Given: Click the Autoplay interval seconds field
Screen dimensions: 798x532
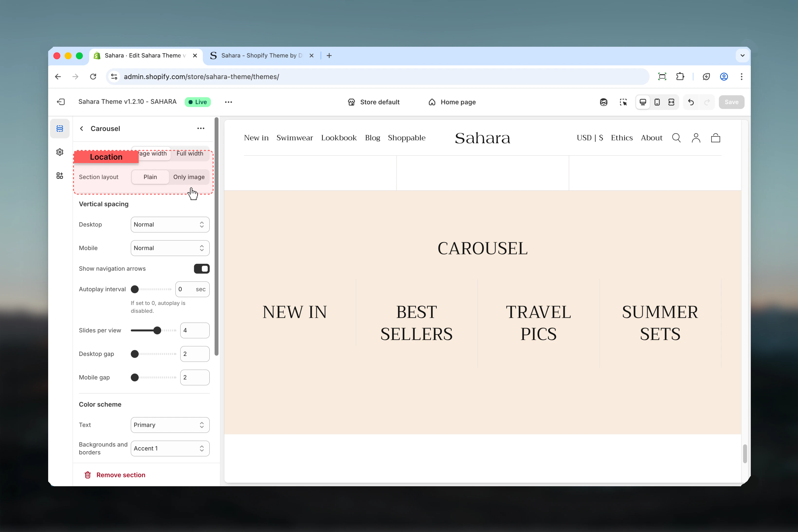Looking at the screenshot, I should [x=192, y=289].
